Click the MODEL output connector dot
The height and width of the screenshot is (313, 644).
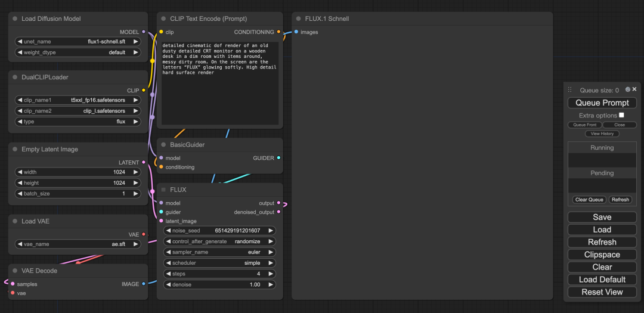[x=144, y=32]
